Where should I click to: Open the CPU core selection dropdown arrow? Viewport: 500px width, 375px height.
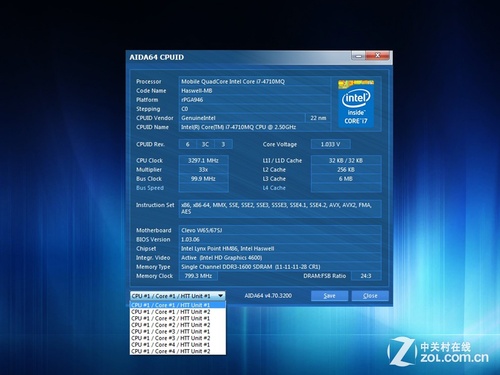(x=221, y=296)
